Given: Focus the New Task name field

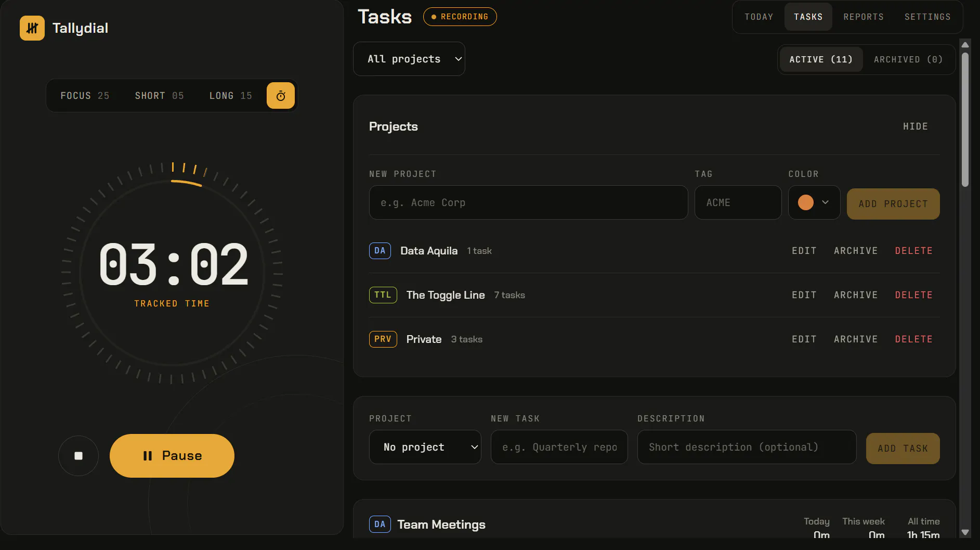Looking at the screenshot, I should (559, 447).
